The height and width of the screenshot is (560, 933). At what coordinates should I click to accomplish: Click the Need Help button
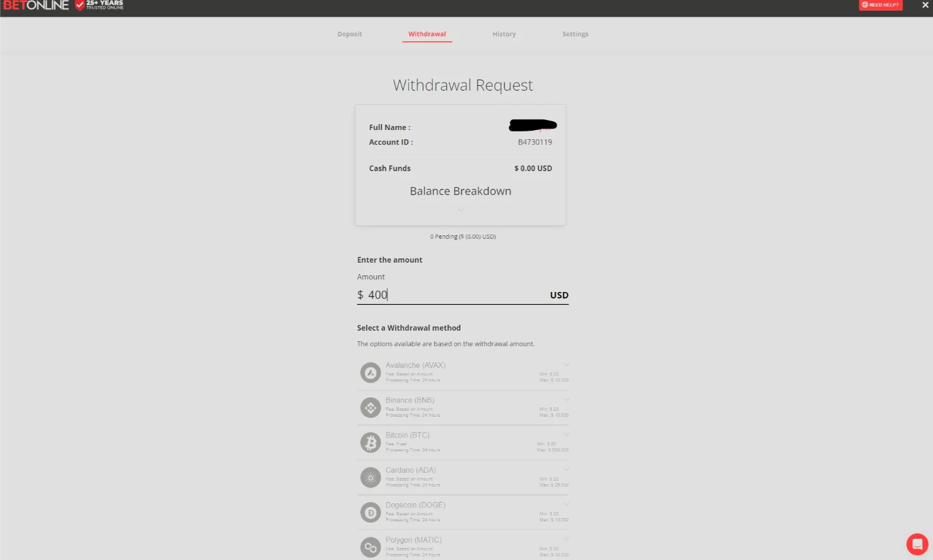pos(880,5)
